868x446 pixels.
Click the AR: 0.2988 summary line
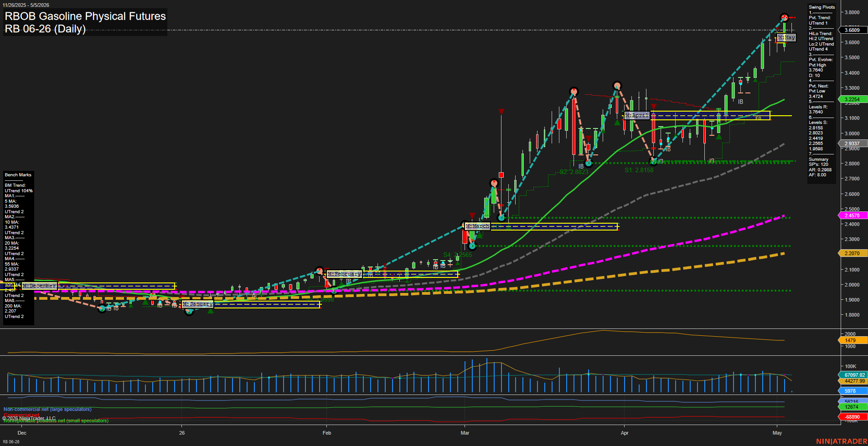pyautogui.click(x=820, y=170)
